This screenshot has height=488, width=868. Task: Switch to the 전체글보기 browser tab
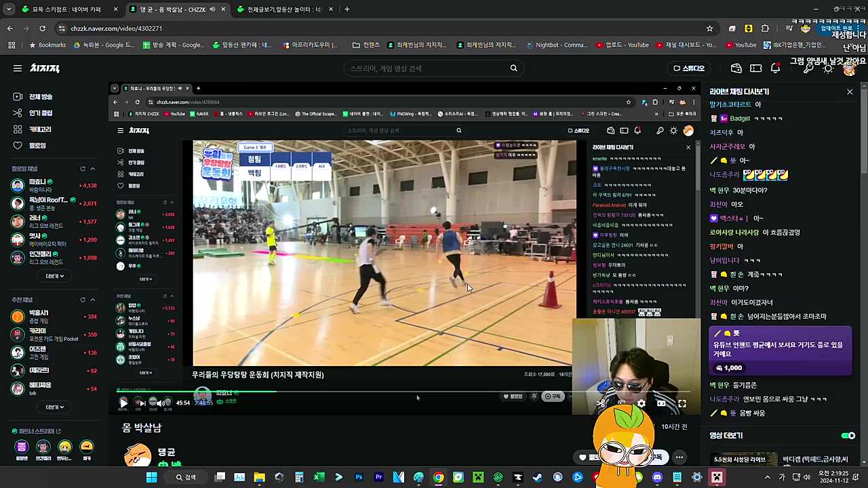pos(283,9)
